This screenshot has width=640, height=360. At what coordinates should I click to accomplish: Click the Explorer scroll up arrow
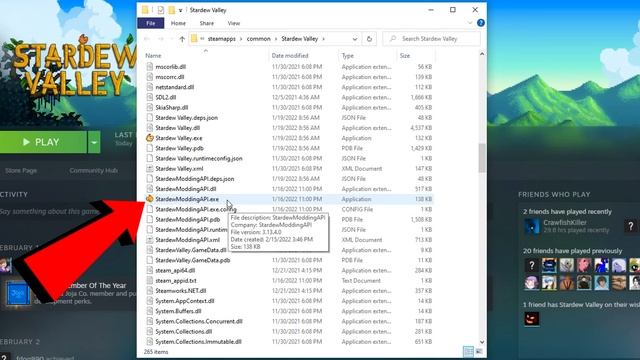tap(482, 54)
